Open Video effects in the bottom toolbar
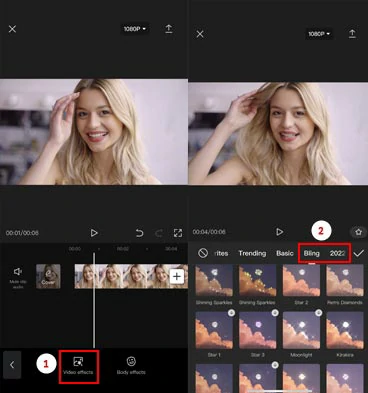The height and width of the screenshot is (393, 368). [x=78, y=366]
